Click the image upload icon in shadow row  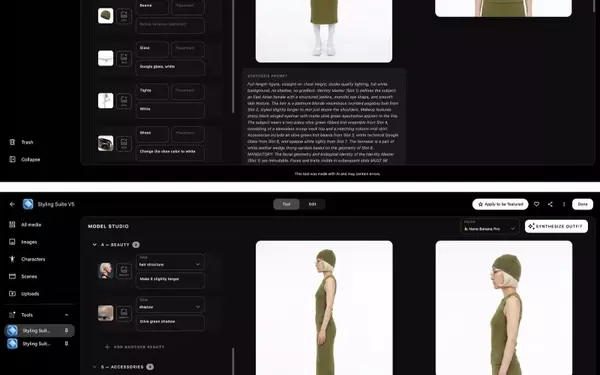point(124,313)
